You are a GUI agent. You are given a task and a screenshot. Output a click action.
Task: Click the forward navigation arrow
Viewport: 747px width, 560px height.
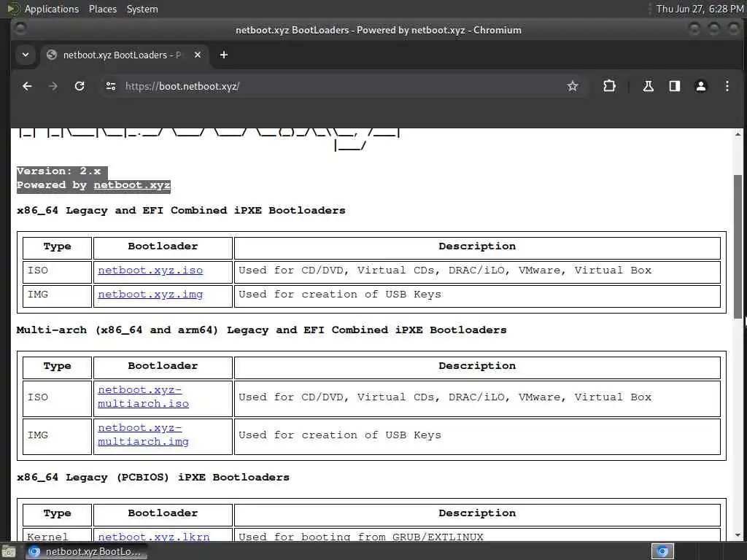tap(53, 86)
